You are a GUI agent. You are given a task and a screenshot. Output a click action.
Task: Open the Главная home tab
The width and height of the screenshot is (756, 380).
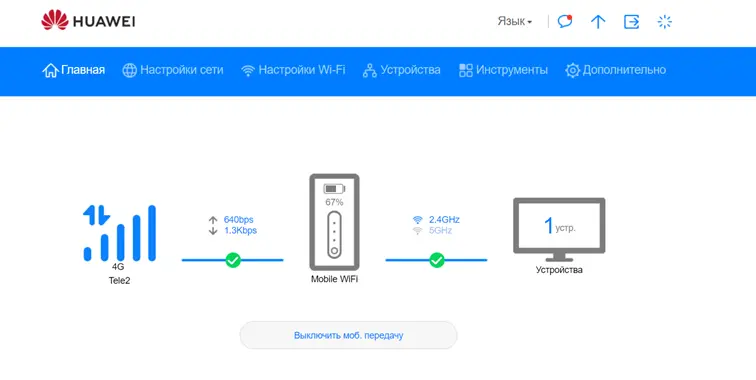pos(74,70)
